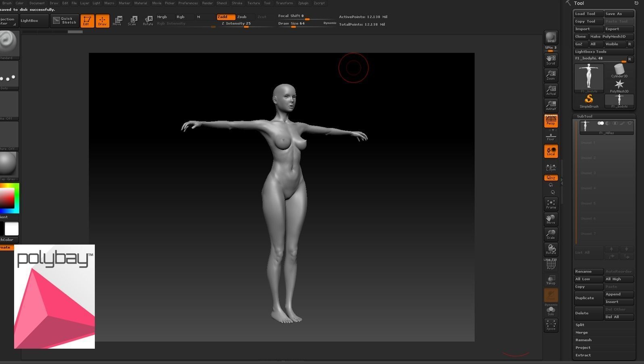Click the Duplicate subtool button
The width and height of the screenshot is (644, 364).
point(589,298)
